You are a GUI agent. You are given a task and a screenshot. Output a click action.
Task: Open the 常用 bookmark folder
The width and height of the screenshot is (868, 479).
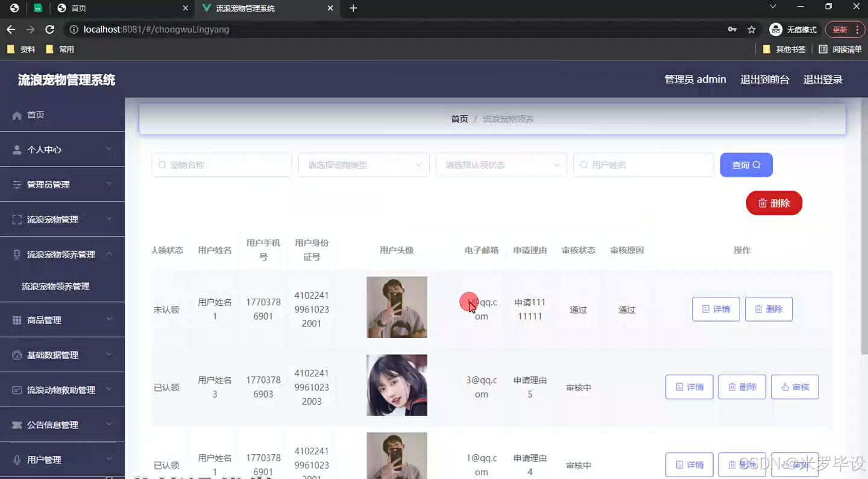tap(60, 49)
